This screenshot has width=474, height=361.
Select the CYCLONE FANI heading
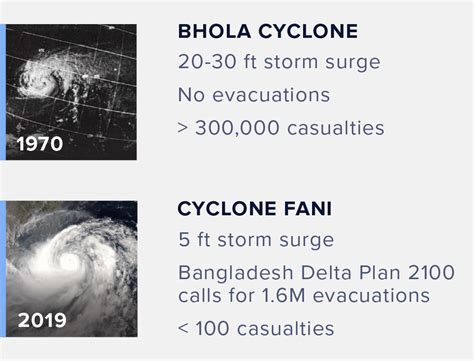pyautogui.click(x=255, y=209)
